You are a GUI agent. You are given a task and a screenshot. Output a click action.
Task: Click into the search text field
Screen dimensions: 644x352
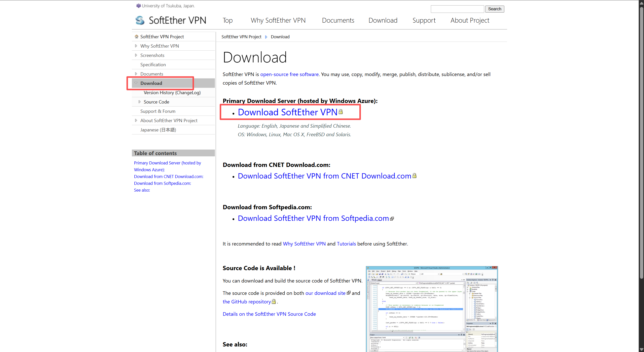click(x=457, y=9)
